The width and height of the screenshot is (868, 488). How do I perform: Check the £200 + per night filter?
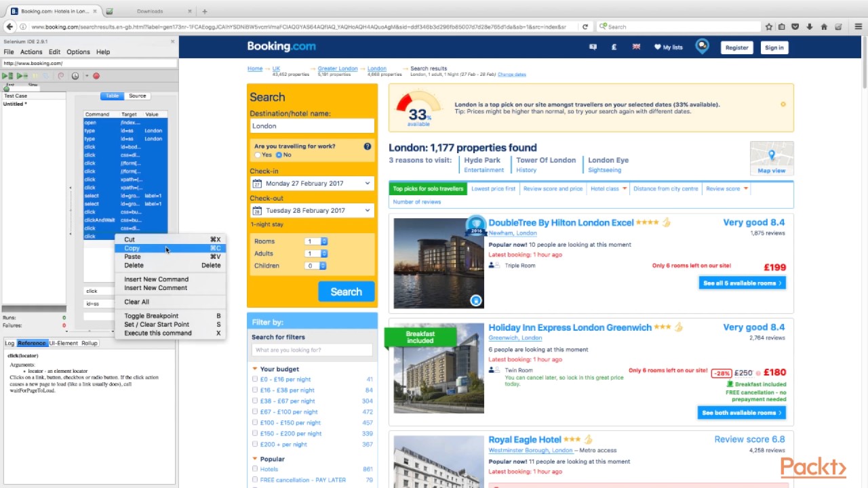point(255,445)
